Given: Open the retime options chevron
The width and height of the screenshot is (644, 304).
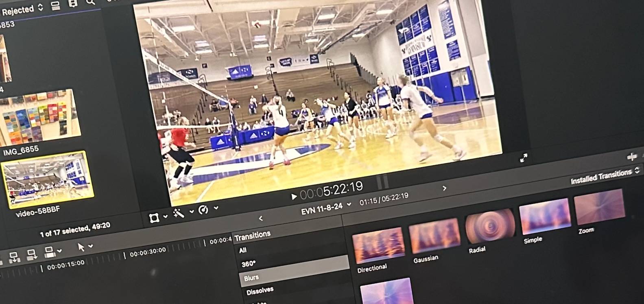Looking at the screenshot, I should [x=216, y=208].
